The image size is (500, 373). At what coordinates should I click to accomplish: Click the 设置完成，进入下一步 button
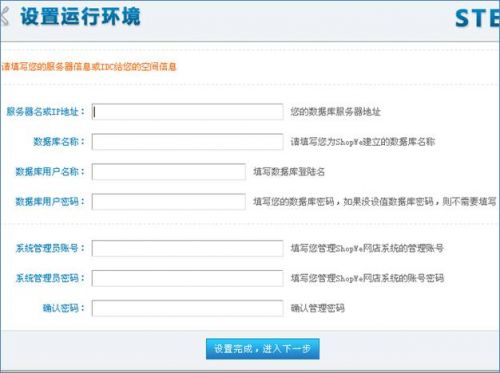click(x=263, y=349)
